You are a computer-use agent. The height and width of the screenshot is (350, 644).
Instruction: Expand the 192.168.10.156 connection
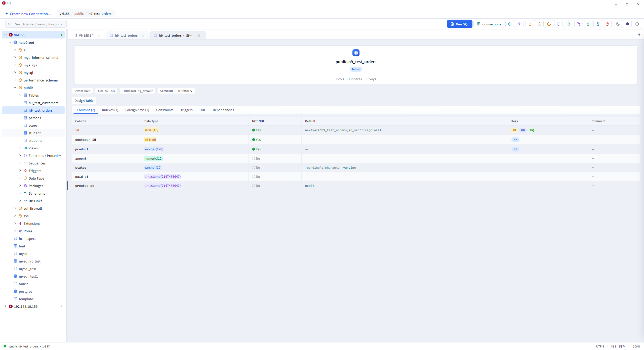[x=6, y=307]
